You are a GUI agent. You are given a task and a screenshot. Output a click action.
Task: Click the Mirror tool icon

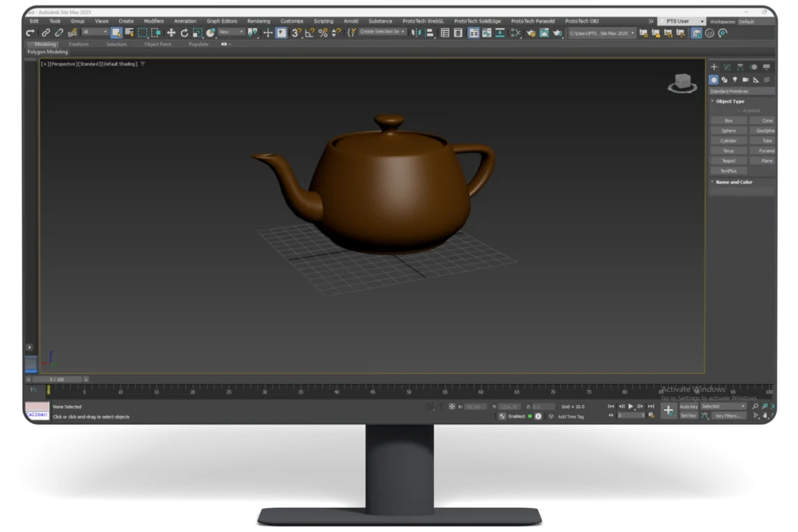pos(416,33)
